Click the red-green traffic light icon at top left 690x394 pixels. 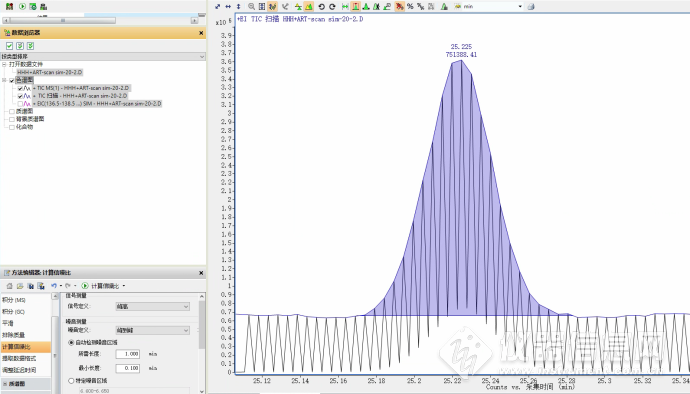(9, 6)
